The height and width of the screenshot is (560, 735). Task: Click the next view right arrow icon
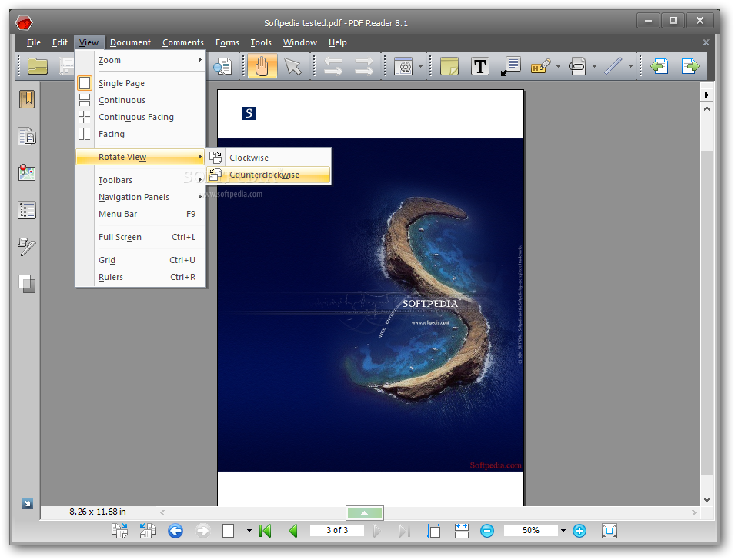[x=364, y=66]
